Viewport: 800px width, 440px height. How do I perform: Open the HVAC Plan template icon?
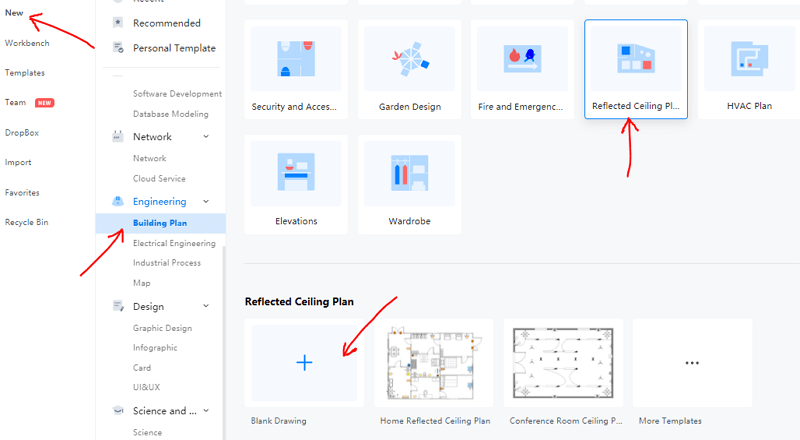[749, 59]
